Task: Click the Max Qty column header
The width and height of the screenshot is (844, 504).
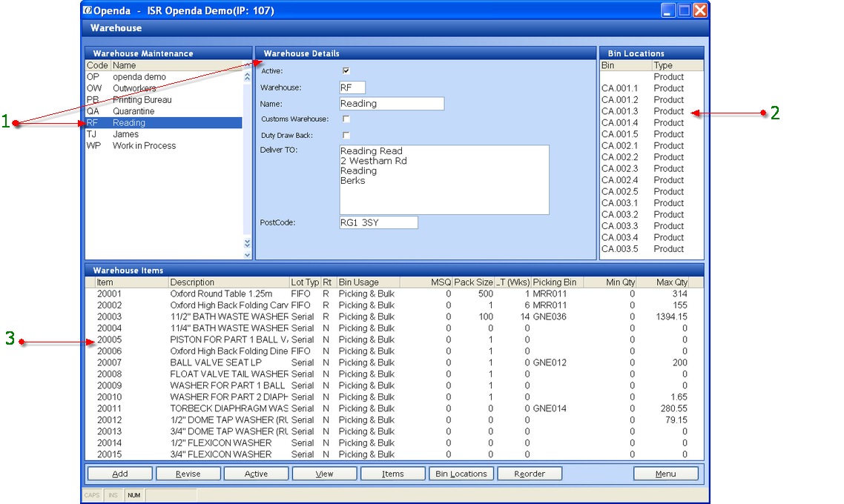Action: [662, 282]
